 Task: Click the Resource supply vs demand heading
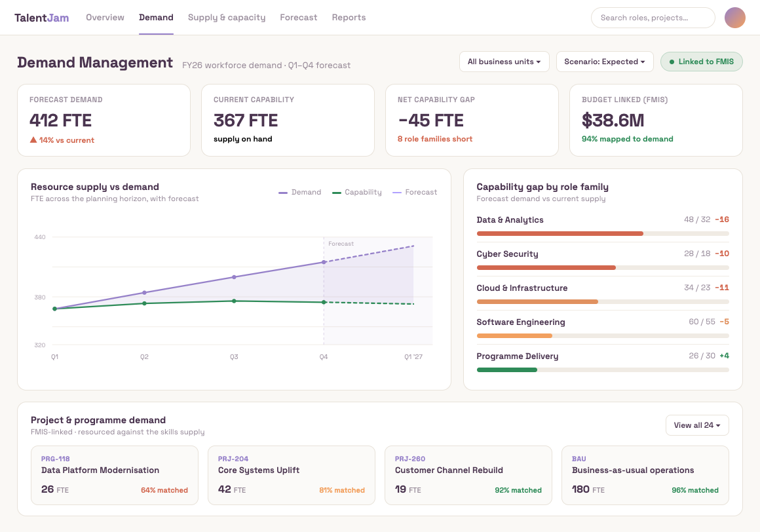(x=95, y=187)
